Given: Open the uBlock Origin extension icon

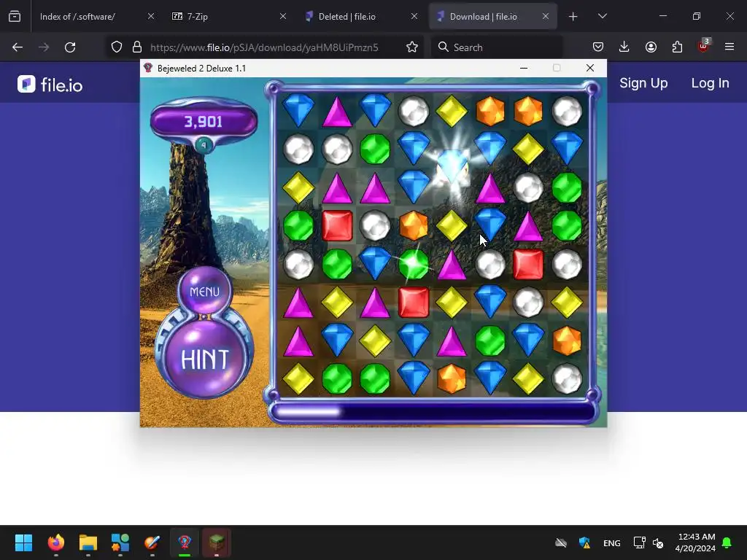Looking at the screenshot, I should [x=703, y=47].
